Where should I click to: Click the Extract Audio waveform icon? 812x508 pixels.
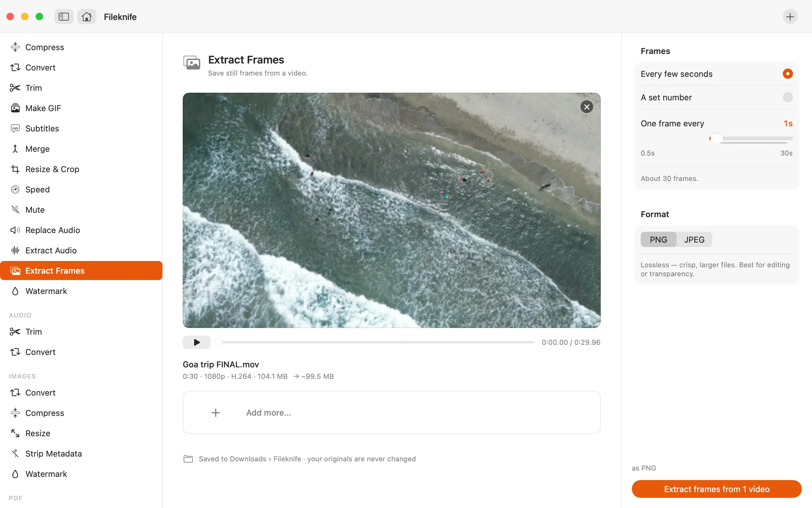[15, 250]
